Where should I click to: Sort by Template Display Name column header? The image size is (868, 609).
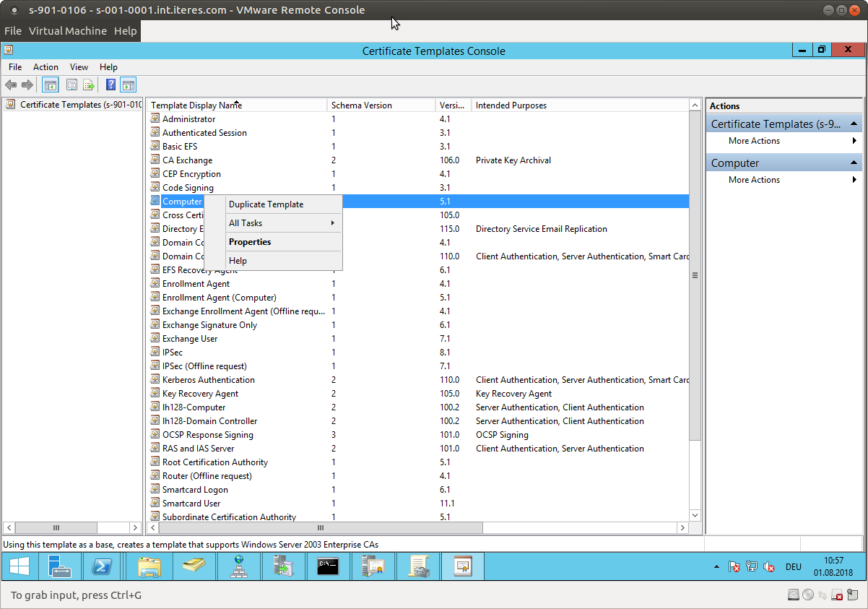click(237, 105)
